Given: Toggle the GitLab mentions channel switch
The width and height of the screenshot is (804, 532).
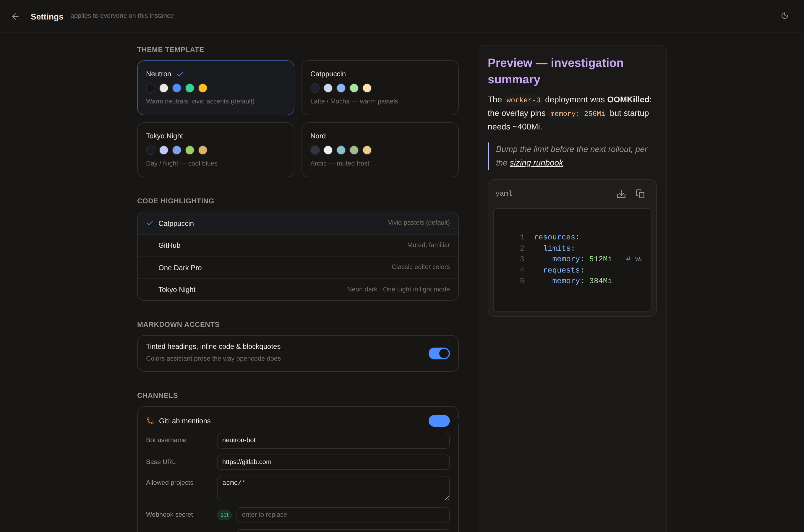Looking at the screenshot, I should [x=439, y=421].
